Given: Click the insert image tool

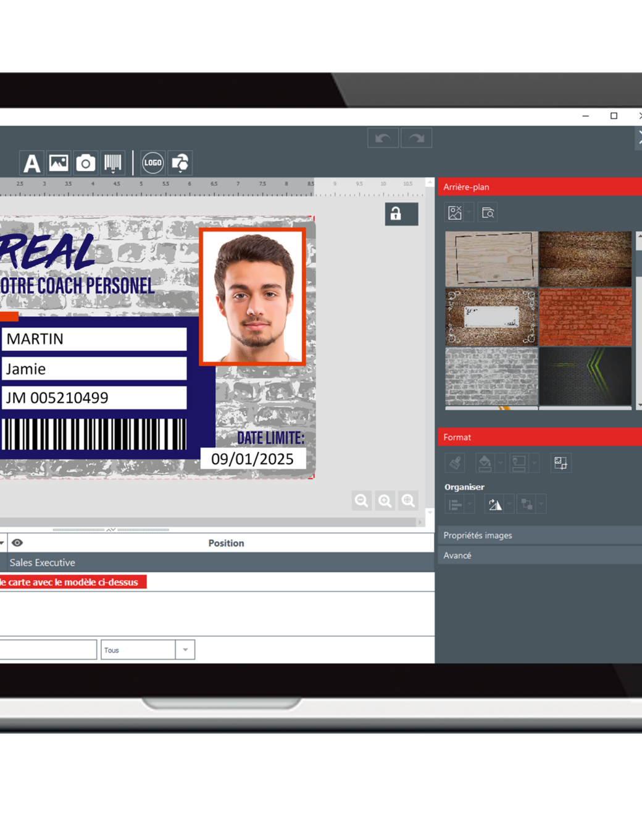Looking at the screenshot, I should (59, 163).
